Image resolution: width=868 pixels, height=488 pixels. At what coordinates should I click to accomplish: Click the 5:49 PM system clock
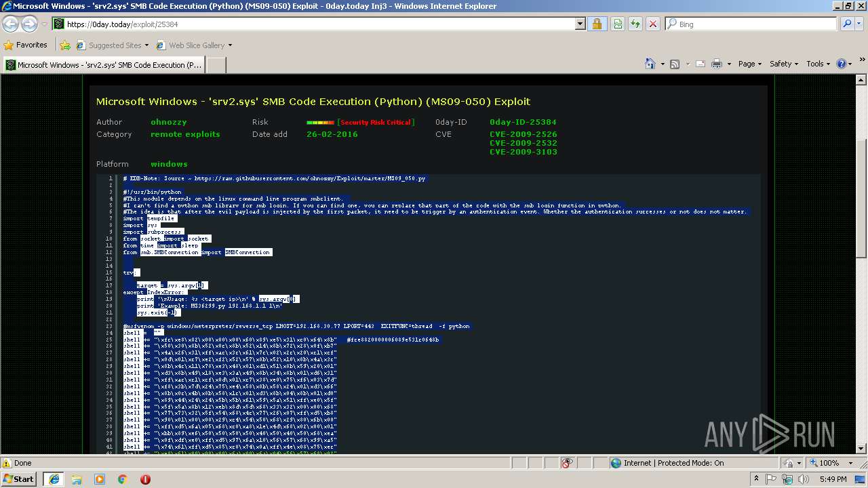click(832, 479)
